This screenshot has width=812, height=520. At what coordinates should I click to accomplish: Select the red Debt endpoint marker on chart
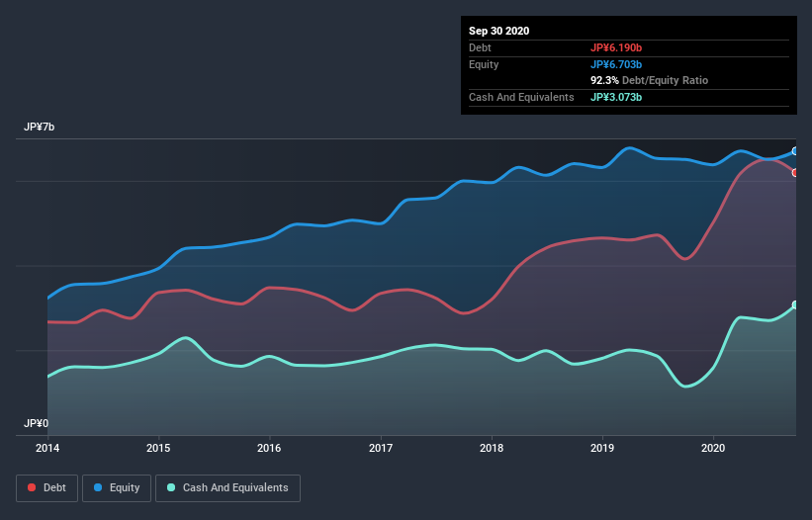point(795,173)
